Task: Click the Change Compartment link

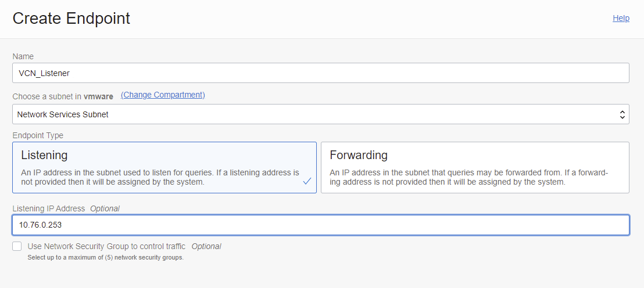Action: click(163, 95)
